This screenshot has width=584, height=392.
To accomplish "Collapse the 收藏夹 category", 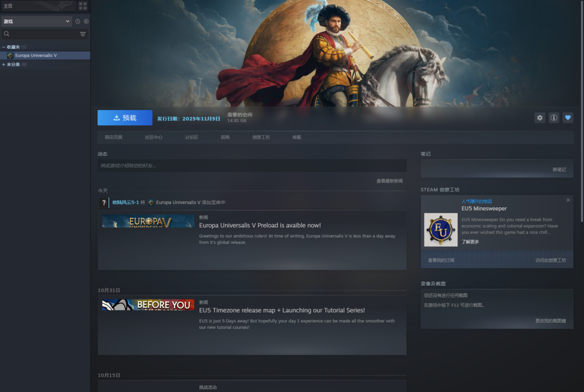I will coord(4,47).
